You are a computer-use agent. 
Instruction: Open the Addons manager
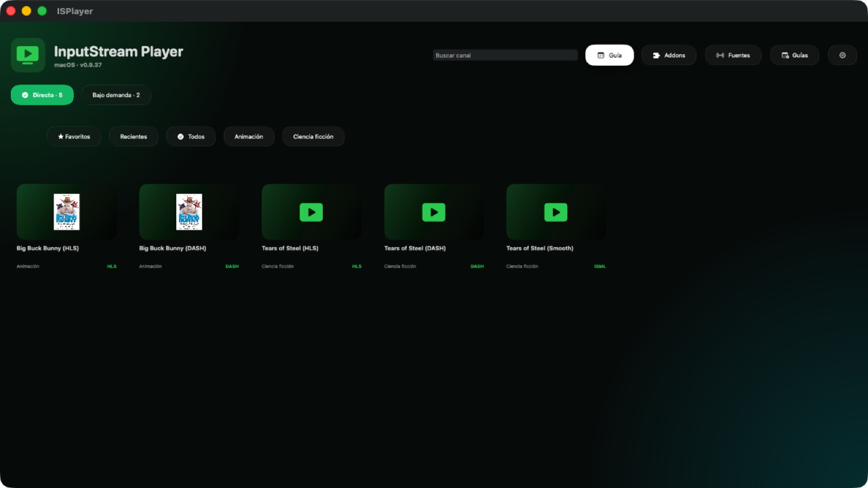click(669, 55)
